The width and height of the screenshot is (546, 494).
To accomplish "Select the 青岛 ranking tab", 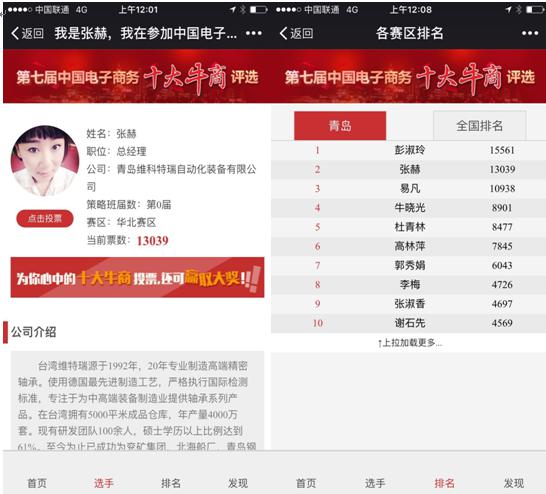I will [x=340, y=126].
